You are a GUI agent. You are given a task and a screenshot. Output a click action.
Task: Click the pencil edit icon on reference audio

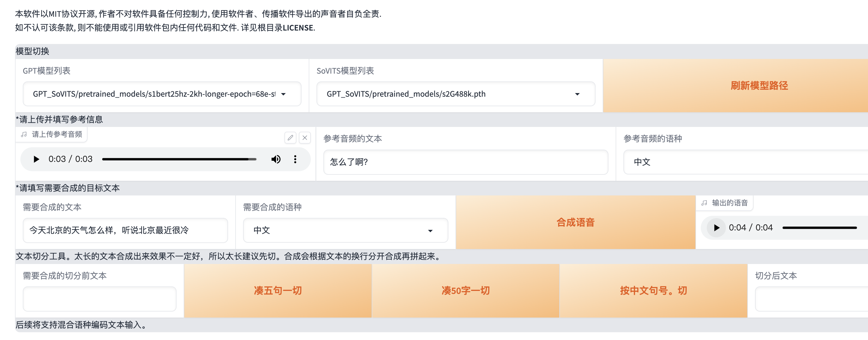pos(290,138)
